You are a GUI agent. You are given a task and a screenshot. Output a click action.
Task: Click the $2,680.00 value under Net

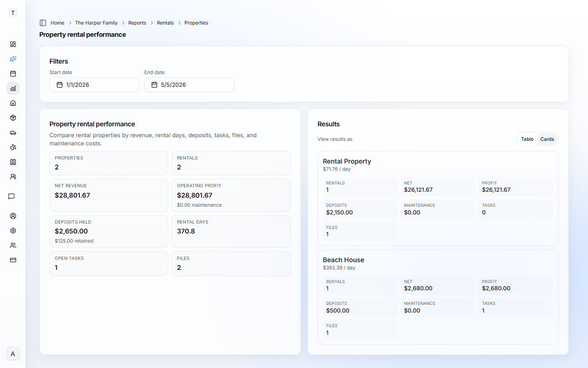[x=418, y=288]
